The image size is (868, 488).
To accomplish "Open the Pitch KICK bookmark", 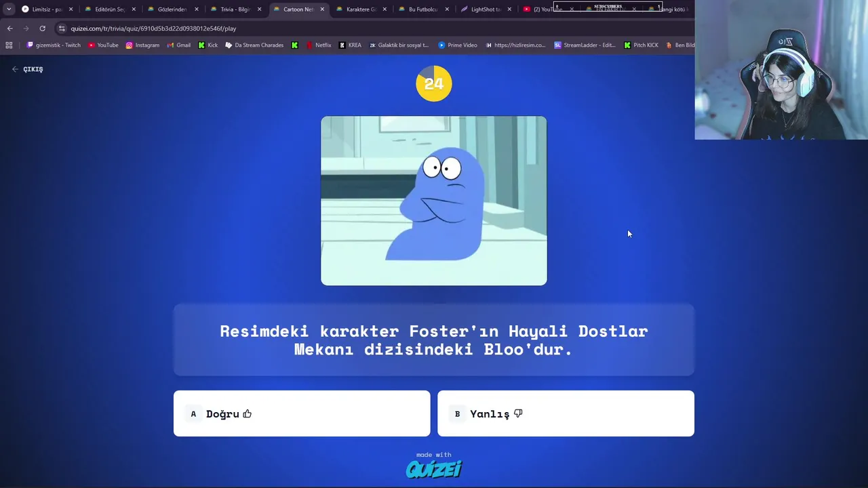I will (641, 45).
